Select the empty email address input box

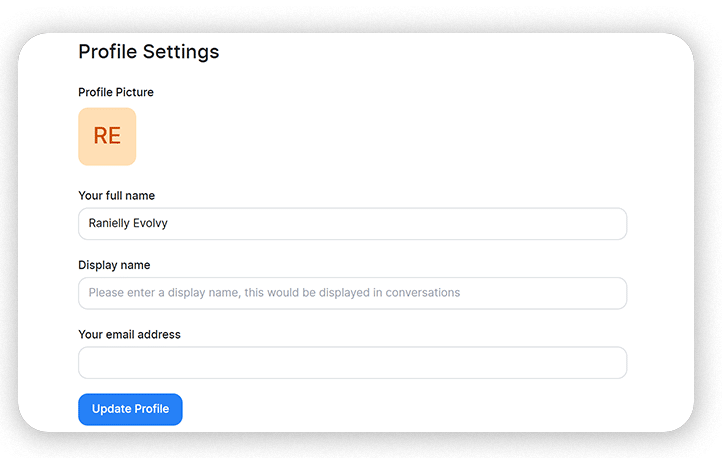(352, 362)
